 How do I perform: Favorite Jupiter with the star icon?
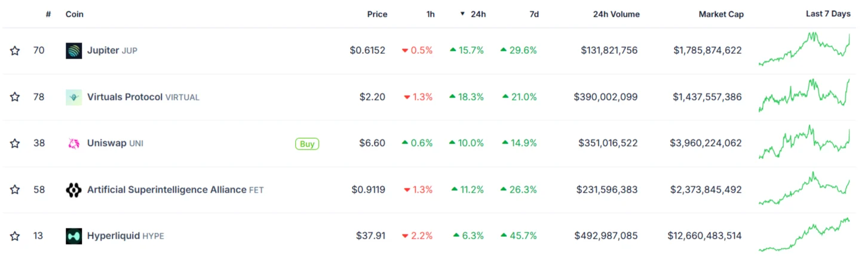[x=15, y=51]
